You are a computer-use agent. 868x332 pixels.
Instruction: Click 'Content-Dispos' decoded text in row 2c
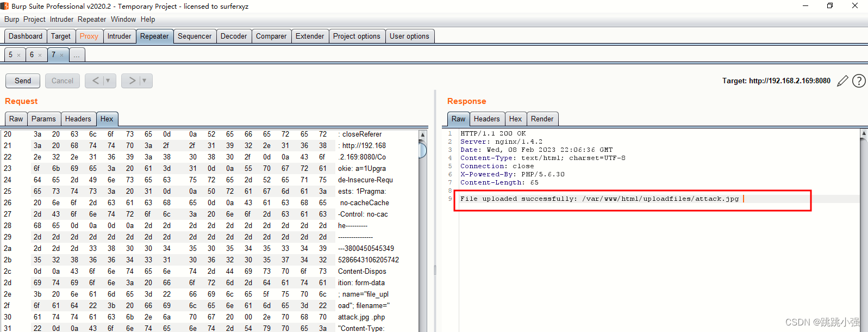[362, 272]
